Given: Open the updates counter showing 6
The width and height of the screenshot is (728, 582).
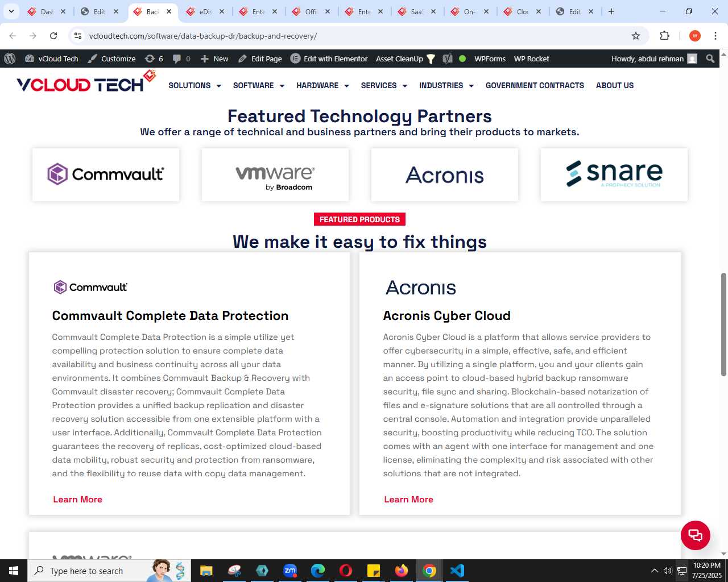Looking at the screenshot, I should click(154, 59).
